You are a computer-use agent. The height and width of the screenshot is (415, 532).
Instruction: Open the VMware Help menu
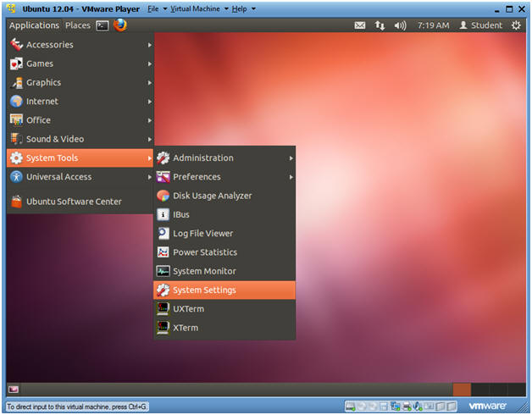coord(243,9)
